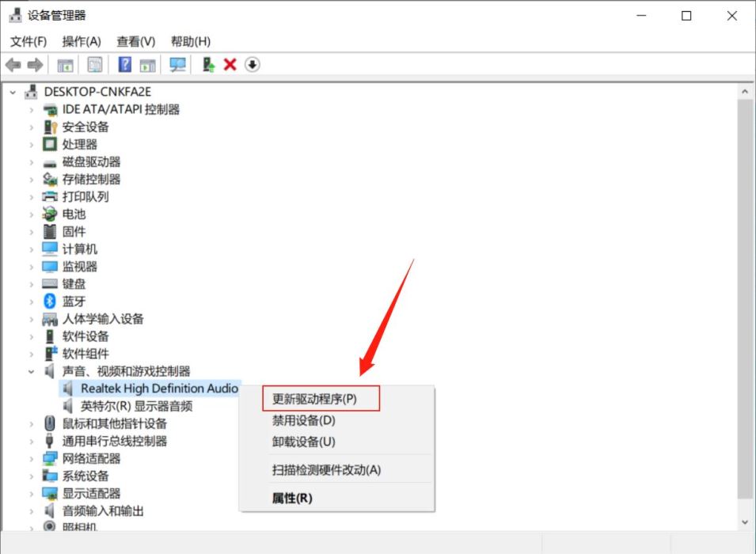Viewport: 756px width, 554px height.
Task: Expand the 显示适配器 node
Action: [32, 494]
